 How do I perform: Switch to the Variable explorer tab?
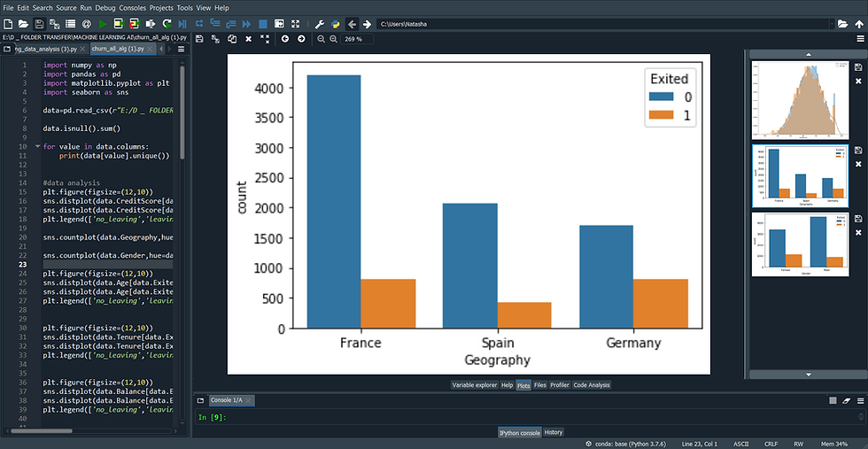click(x=475, y=384)
